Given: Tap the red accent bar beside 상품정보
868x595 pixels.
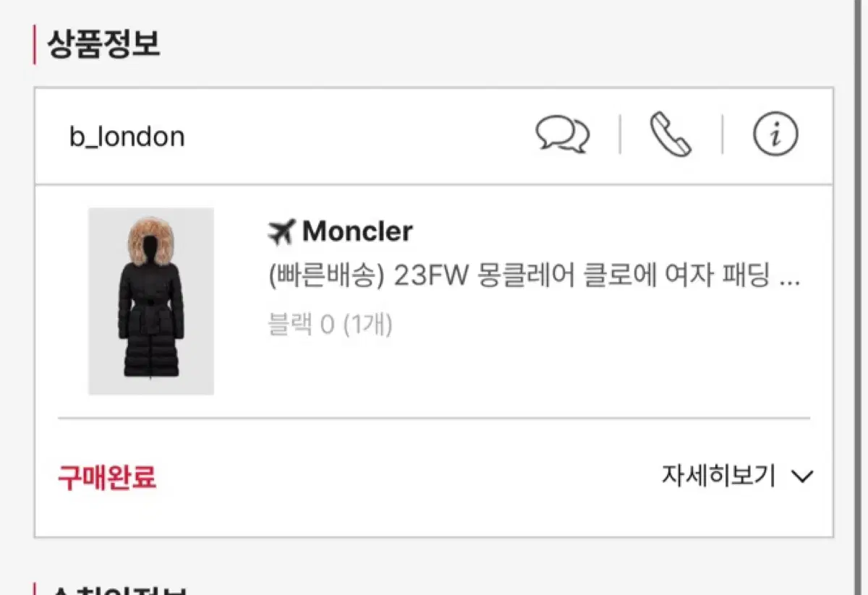Looking at the screenshot, I should [34, 45].
